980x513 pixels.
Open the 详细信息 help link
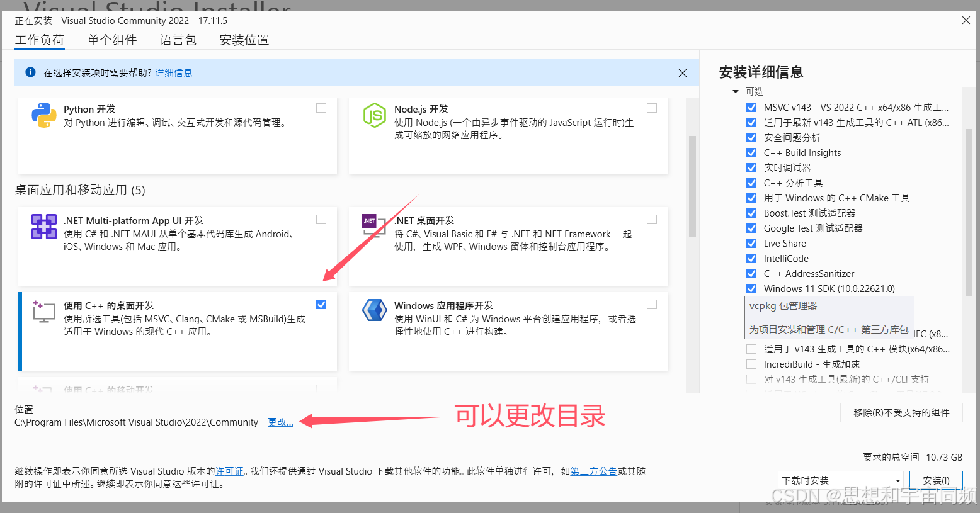pyautogui.click(x=174, y=73)
